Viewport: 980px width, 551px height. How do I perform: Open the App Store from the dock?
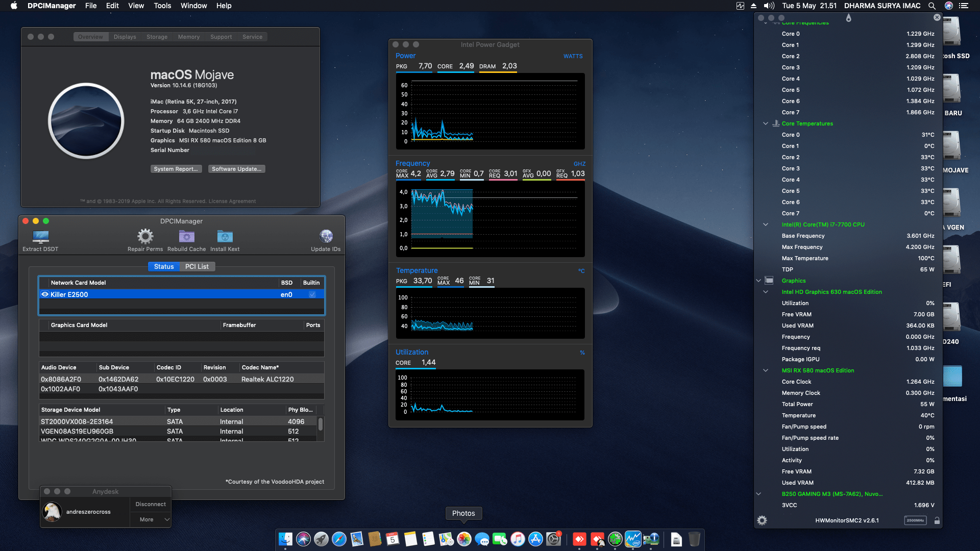click(535, 539)
